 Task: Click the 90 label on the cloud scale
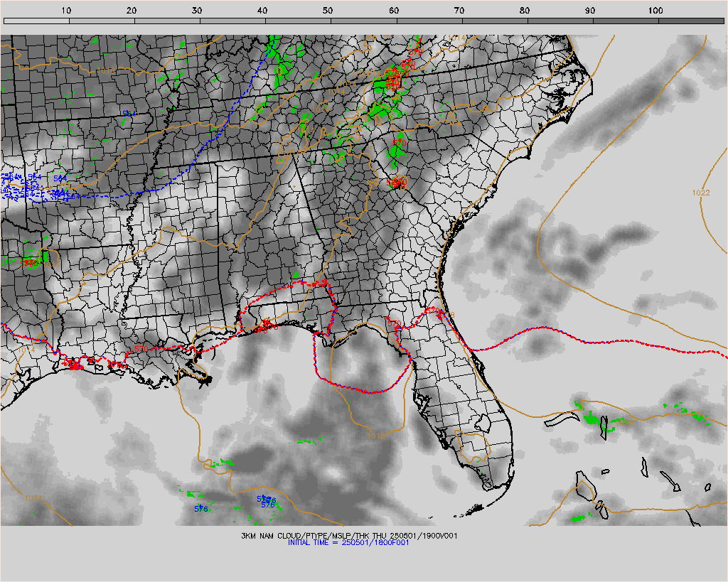pos(590,10)
